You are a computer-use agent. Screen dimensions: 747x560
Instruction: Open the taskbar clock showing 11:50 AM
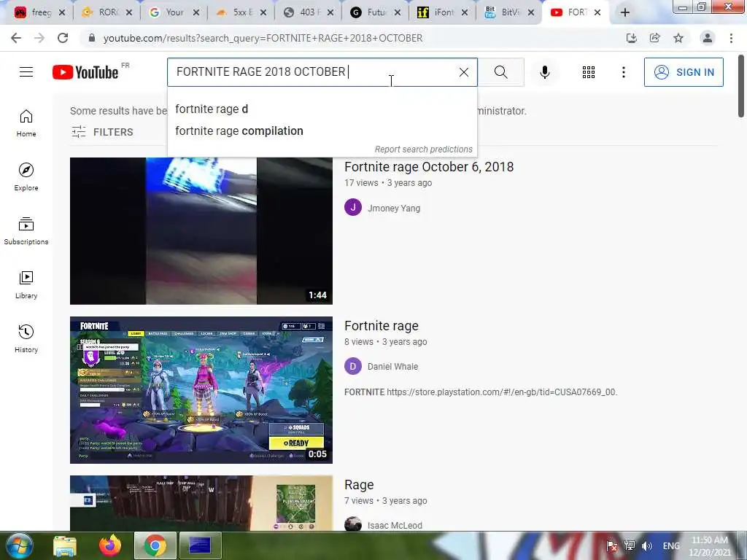710,546
